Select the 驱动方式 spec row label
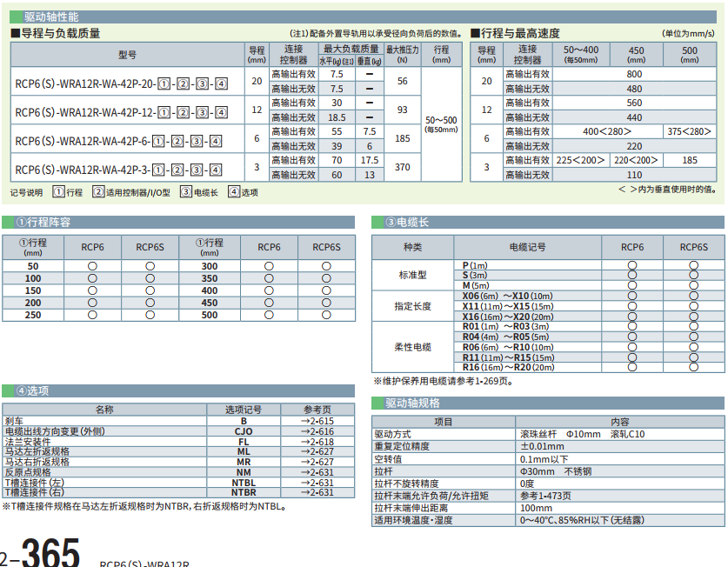 [393, 434]
